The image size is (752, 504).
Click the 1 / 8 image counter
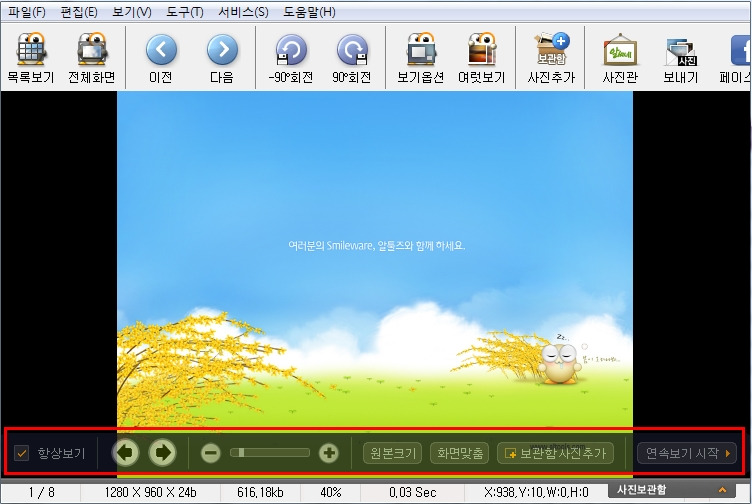click(x=41, y=492)
